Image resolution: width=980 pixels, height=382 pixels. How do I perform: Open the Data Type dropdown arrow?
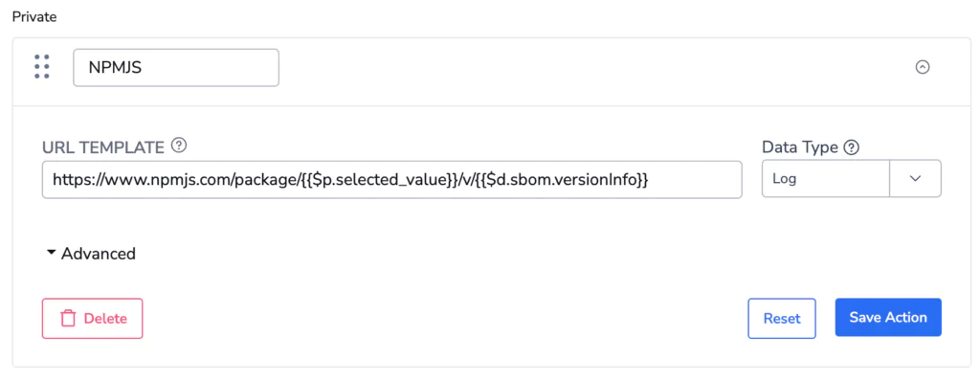(915, 179)
